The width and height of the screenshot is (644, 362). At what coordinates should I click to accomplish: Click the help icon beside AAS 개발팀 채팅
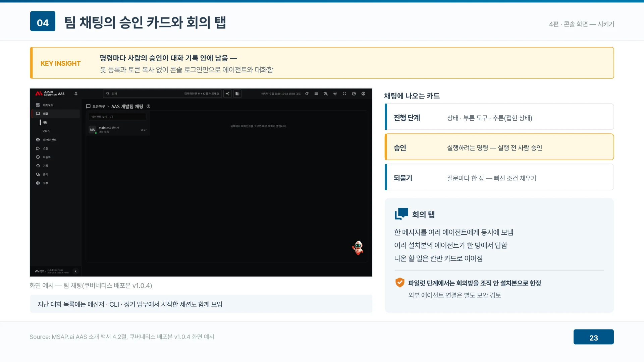(148, 106)
